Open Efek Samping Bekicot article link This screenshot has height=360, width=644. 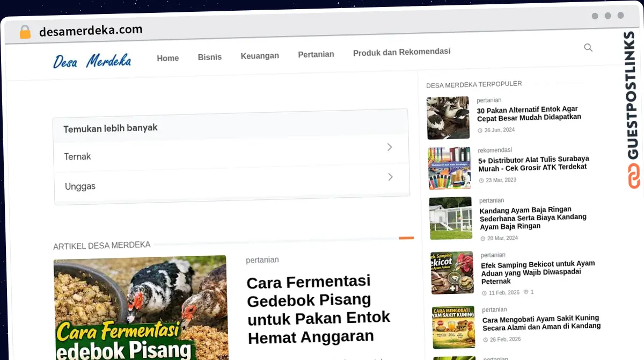[538, 272]
